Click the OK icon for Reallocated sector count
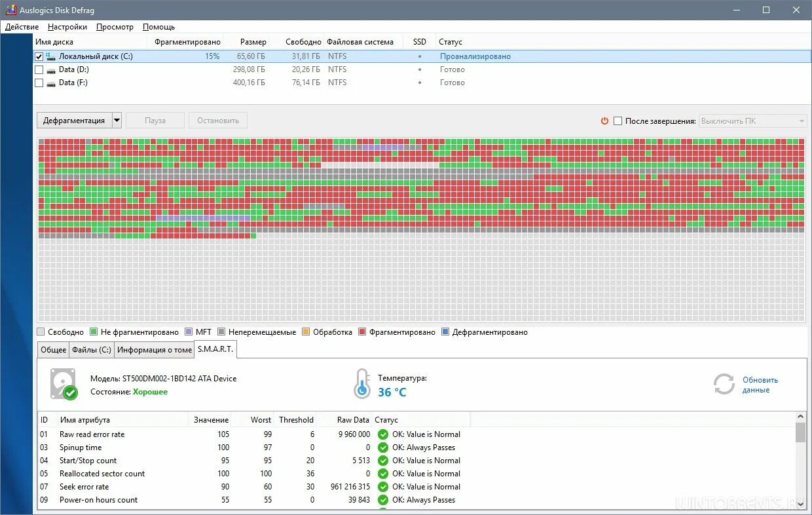Screen dimensions: 812x515 click(382, 474)
